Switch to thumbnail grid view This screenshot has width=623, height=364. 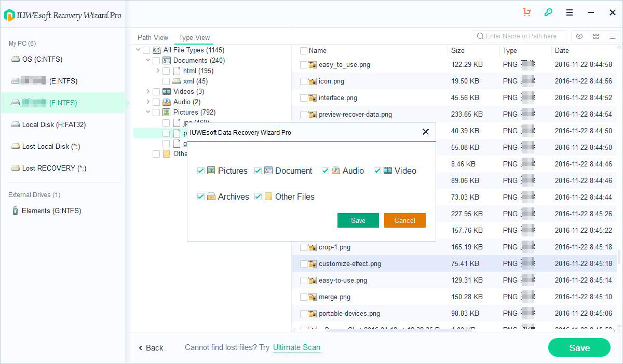coord(596,36)
